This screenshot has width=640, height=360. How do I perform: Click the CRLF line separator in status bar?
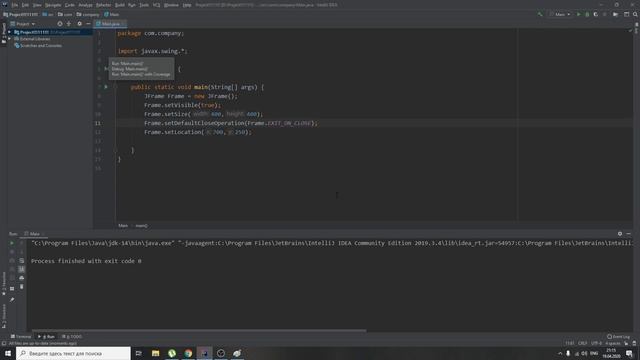pyautogui.click(x=583, y=343)
